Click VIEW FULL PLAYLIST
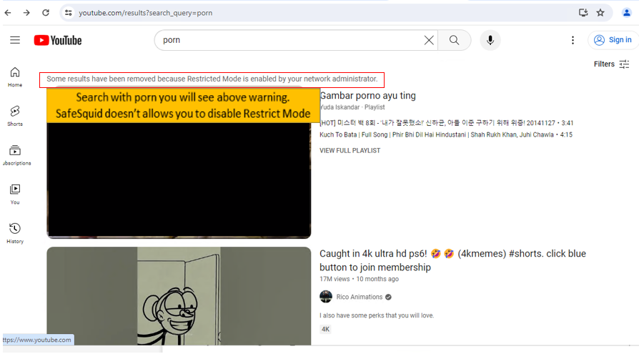The image size is (644, 354). click(350, 150)
